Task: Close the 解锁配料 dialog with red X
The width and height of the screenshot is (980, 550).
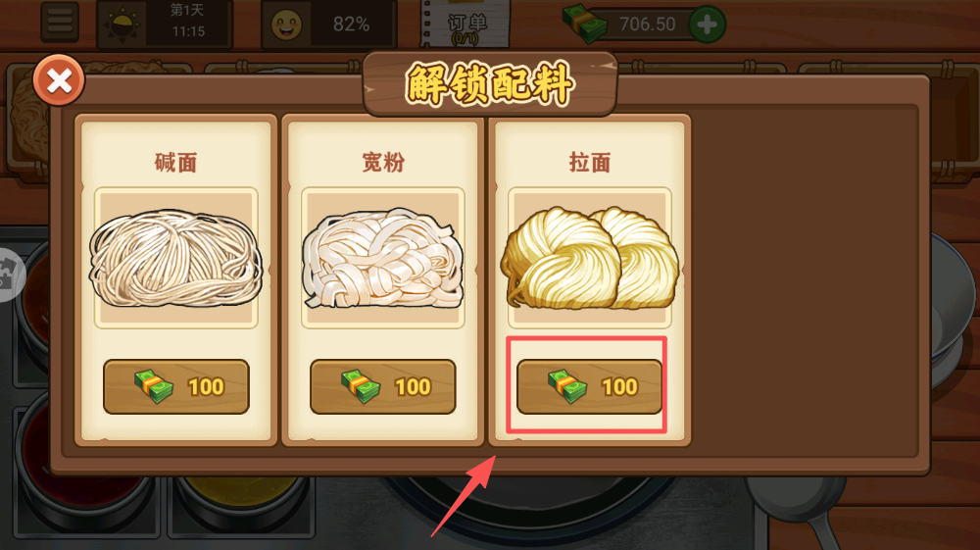Action: [x=59, y=80]
